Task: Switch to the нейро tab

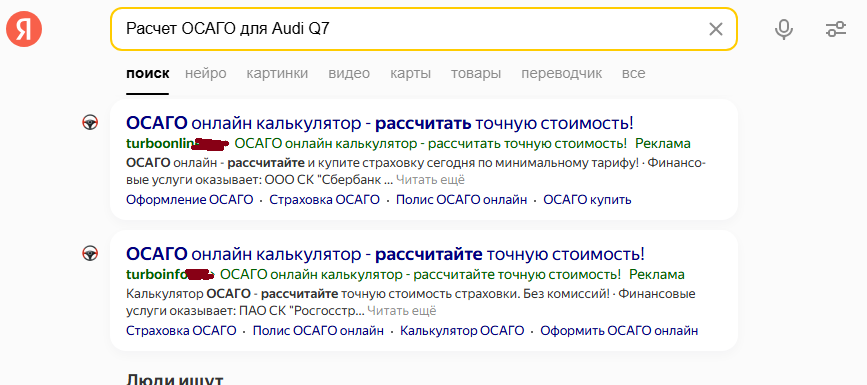Action: click(206, 74)
